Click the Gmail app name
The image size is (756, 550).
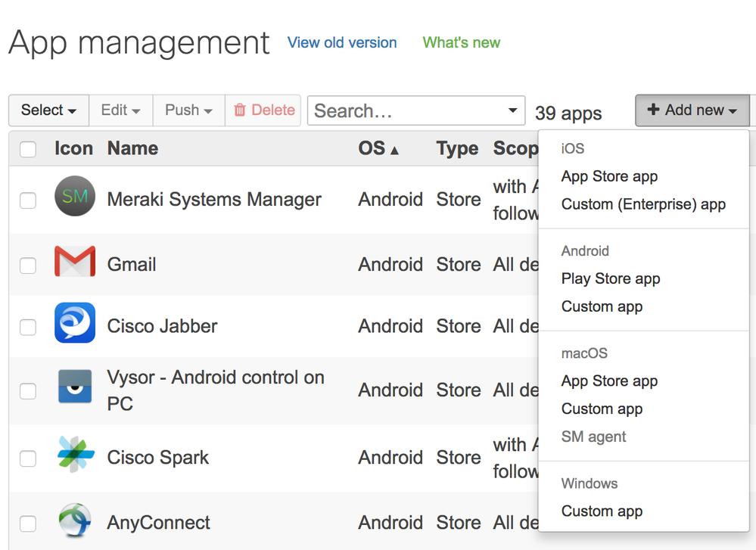(132, 265)
